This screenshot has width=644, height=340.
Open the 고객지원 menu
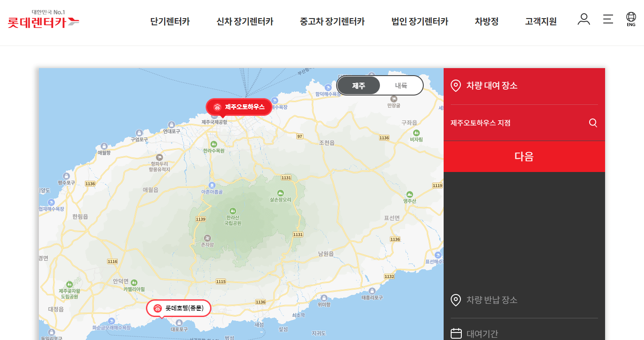[540, 21]
